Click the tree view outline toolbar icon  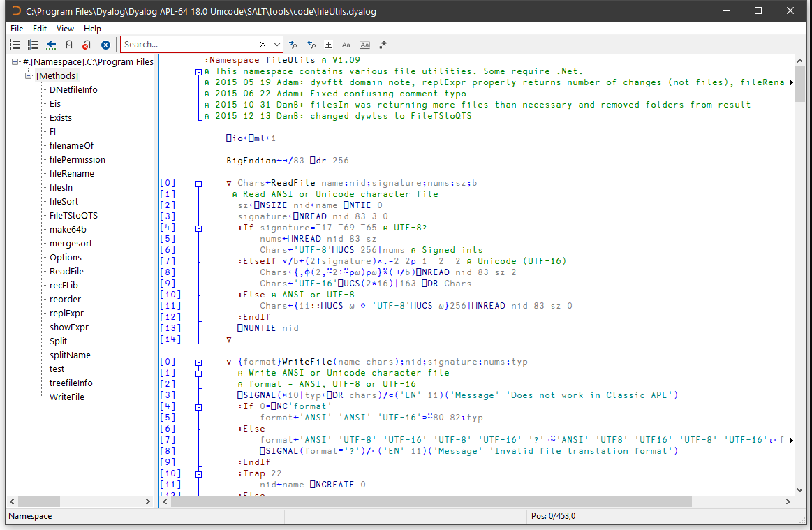tap(33, 45)
